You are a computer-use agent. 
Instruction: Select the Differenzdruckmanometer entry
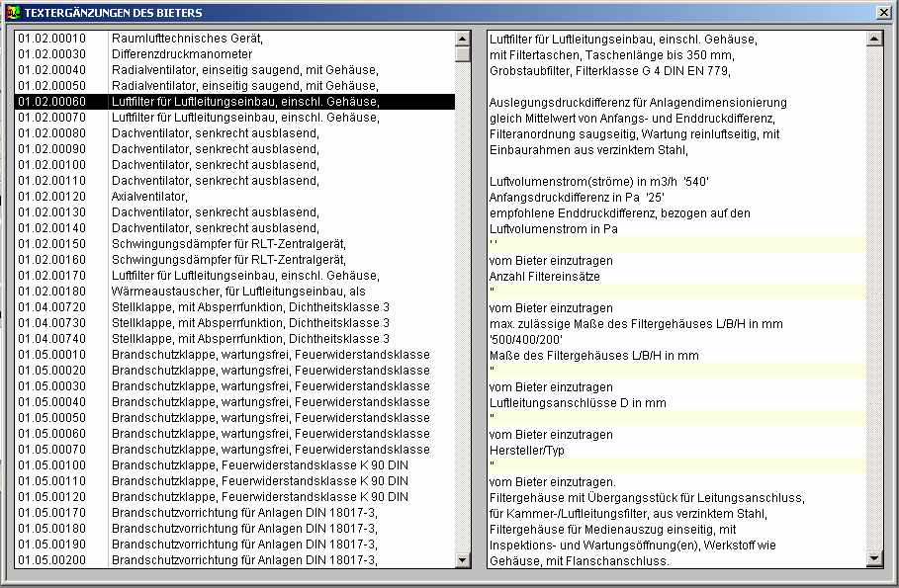coord(233,54)
